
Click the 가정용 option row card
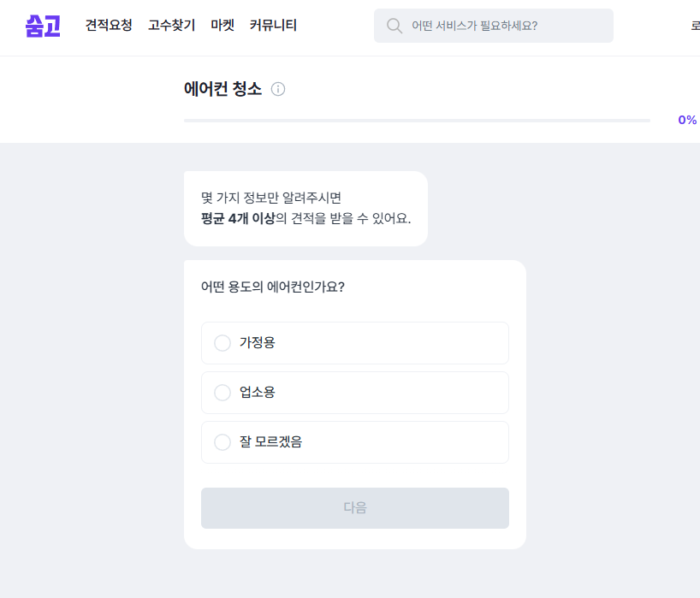tap(354, 342)
